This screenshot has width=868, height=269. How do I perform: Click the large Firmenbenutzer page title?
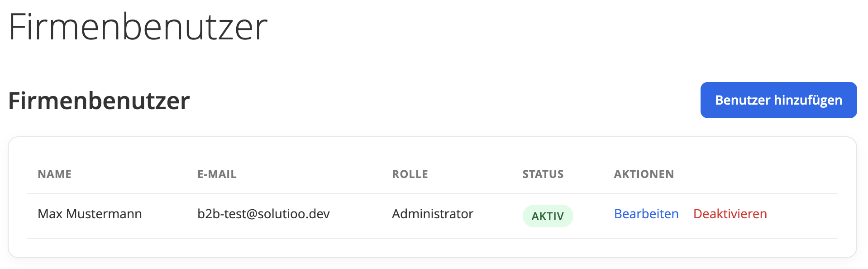click(138, 27)
